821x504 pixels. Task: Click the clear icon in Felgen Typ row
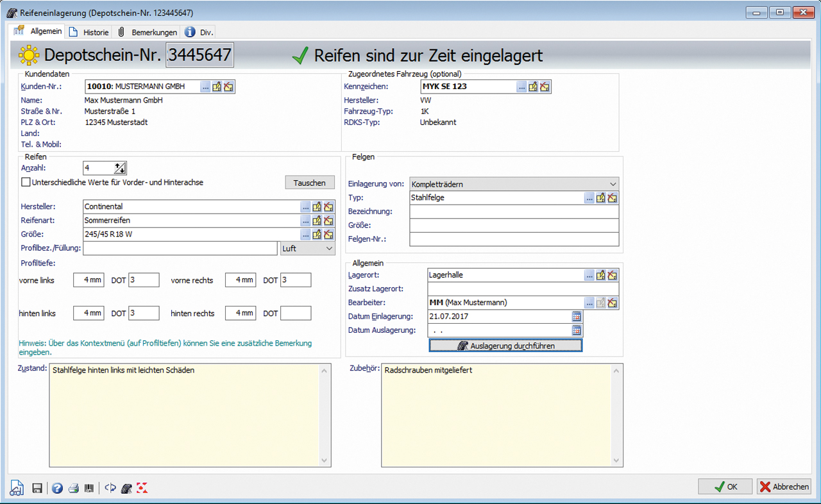(x=613, y=198)
